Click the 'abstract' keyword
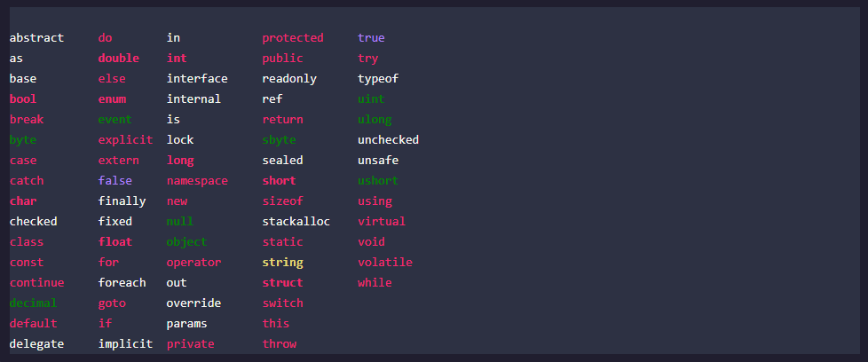 click(36, 37)
